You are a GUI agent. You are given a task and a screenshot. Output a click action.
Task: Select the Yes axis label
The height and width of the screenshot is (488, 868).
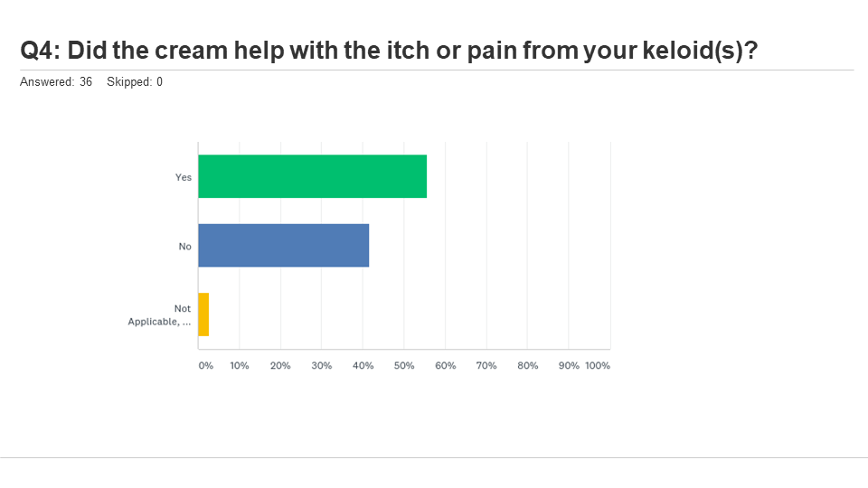(184, 177)
